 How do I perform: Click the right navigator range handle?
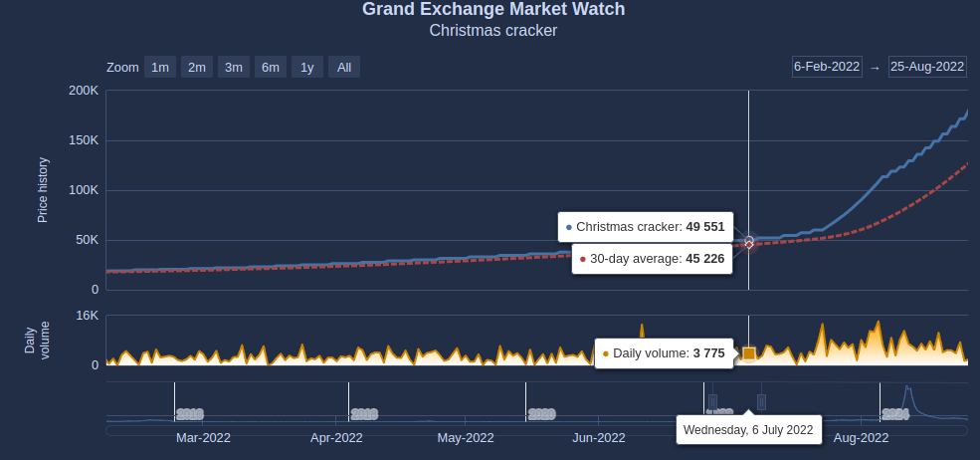click(x=761, y=402)
